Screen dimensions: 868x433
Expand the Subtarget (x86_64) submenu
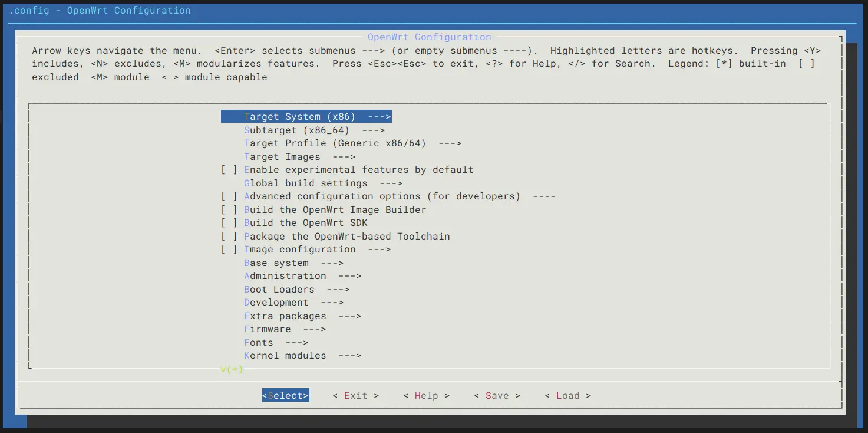tap(313, 130)
